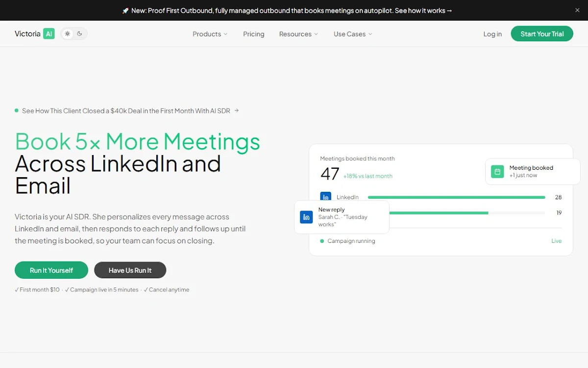Click the chevron next to Products

[225, 34]
